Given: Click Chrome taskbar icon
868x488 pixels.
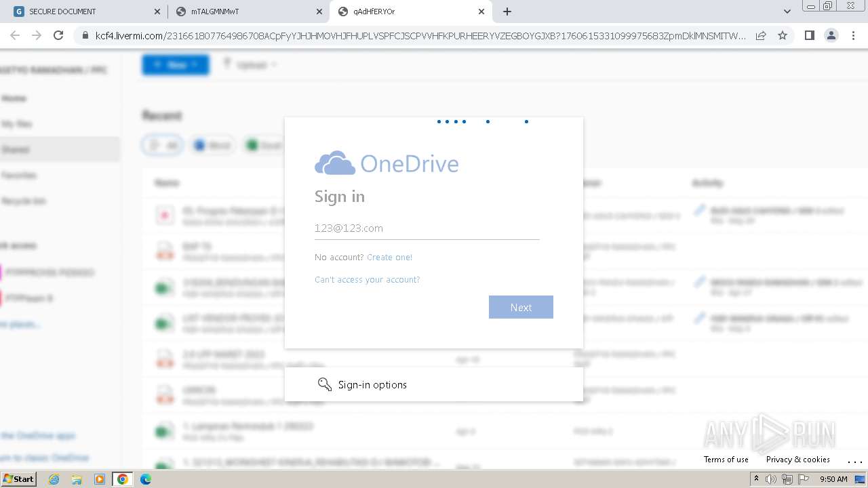Looking at the screenshot, I should pyautogui.click(x=123, y=479).
